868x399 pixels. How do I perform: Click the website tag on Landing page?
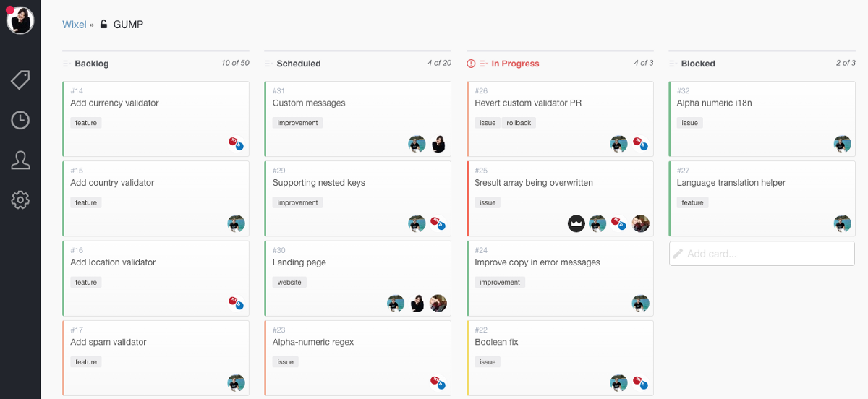click(x=289, y=282)
